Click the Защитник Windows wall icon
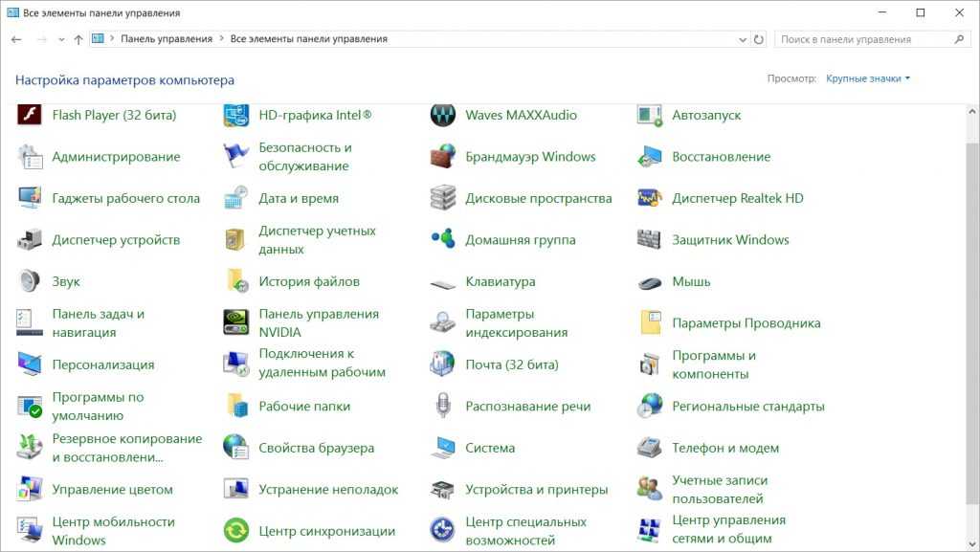 [650, 240]
